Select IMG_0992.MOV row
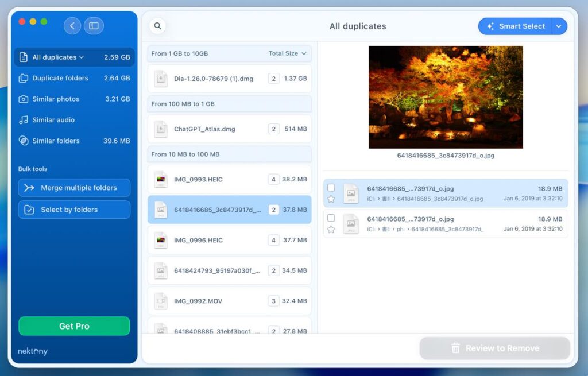 click(230, 301)
